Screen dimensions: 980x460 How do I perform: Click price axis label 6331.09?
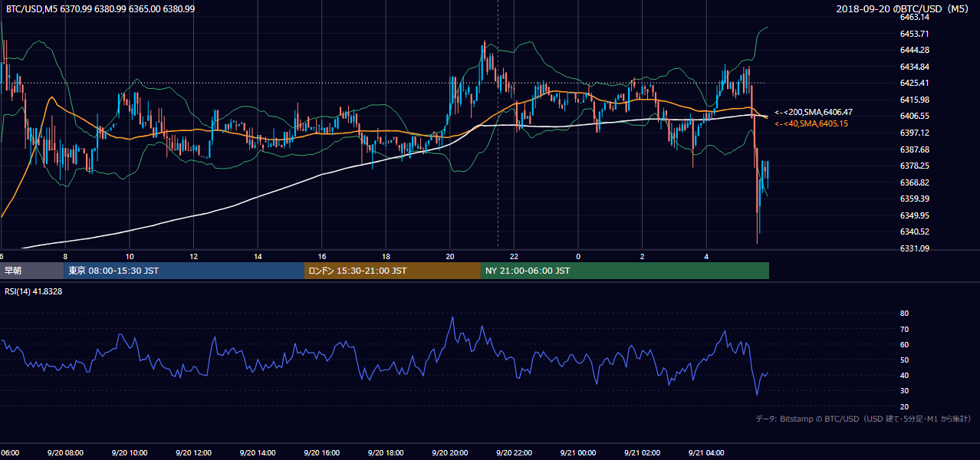pyautogui.click(x=914, y=248)
